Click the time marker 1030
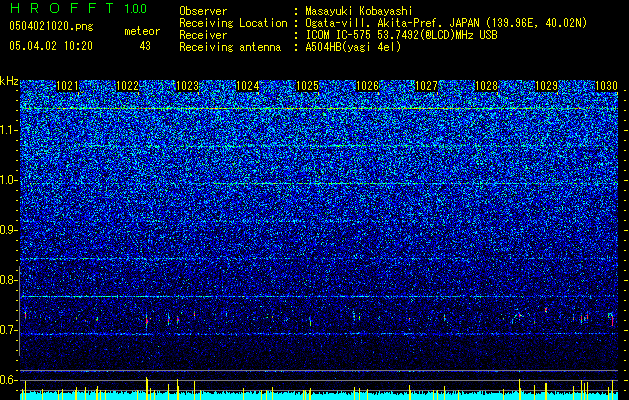 606,86
